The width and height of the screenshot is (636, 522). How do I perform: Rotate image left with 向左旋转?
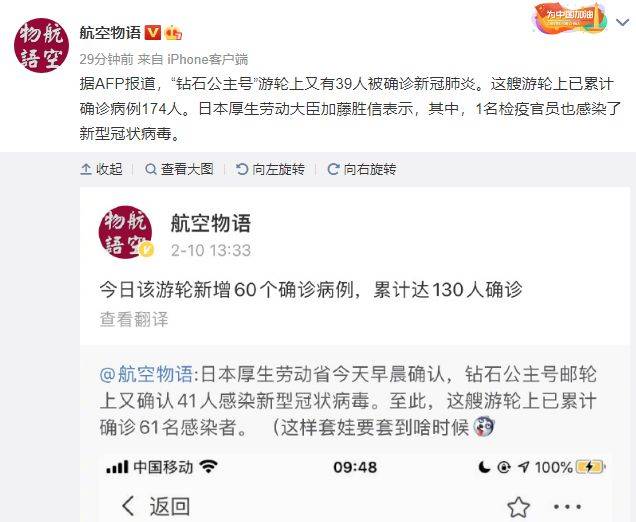(271, 169)
